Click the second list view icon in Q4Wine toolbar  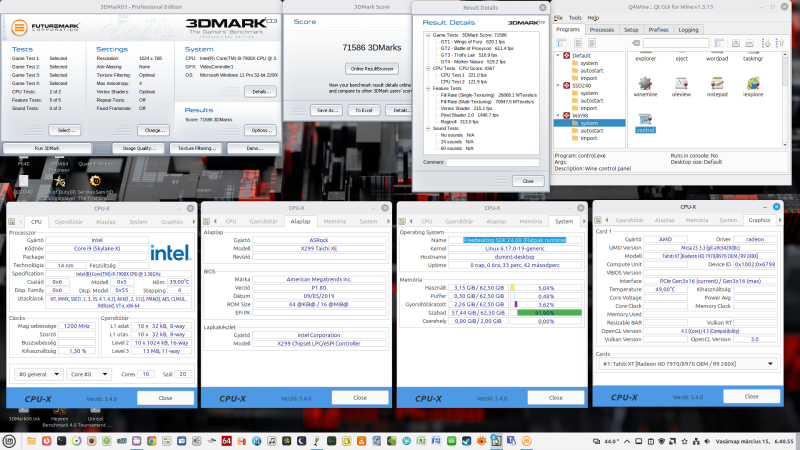tap(592, 43)
